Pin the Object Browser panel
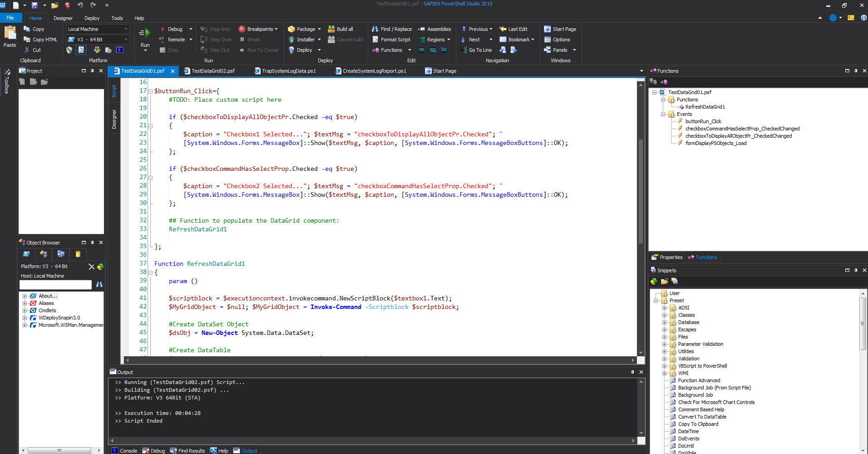The image size is (868, 454). (x=92, y=243)
